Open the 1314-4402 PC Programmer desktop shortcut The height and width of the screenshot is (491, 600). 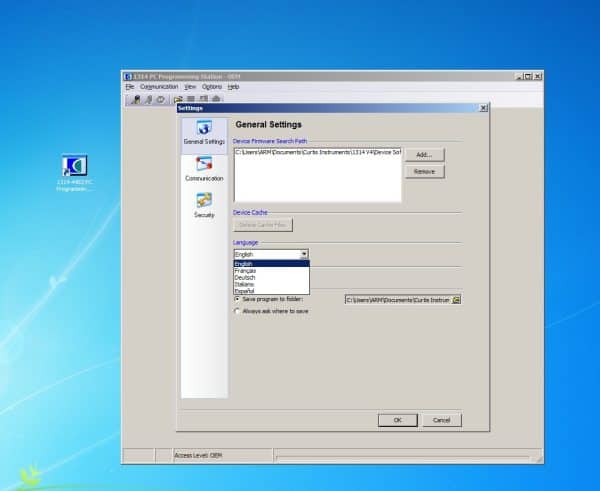[x=75, y=173]
